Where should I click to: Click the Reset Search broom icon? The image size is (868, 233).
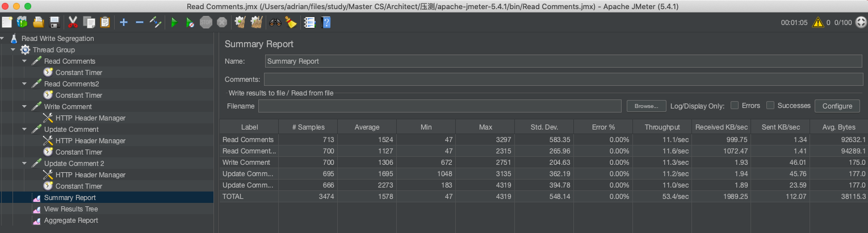[x=291, y=23]
